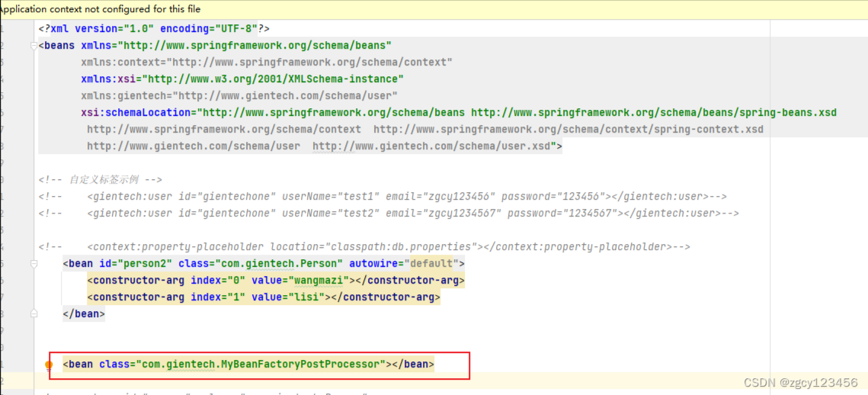Screen dimensions: 868x395
Task: Click the commented email="zgcy123456" text
Action: tap(440, 197)
